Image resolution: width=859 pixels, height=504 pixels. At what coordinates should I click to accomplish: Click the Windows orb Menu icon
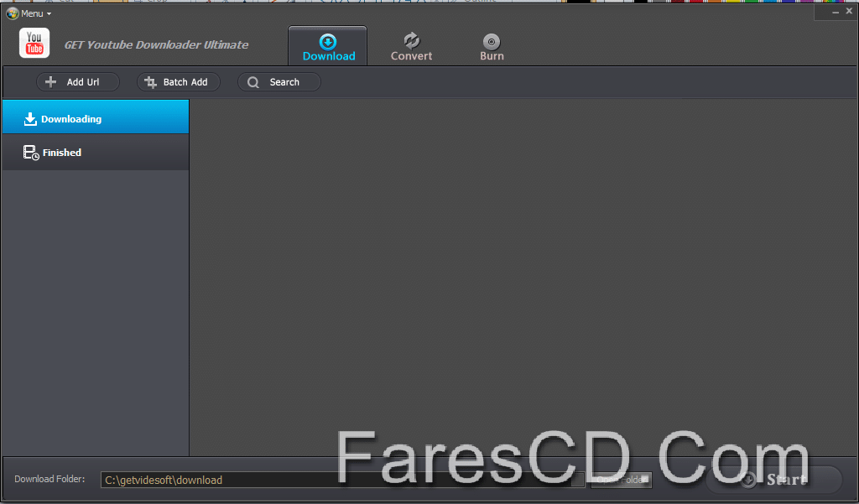[x=12, y=13]
